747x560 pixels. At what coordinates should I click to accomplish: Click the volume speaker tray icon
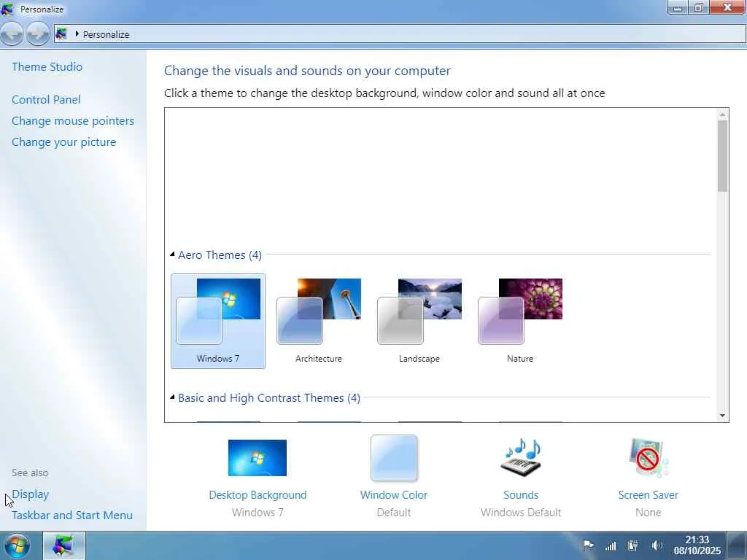coord(657,545)
